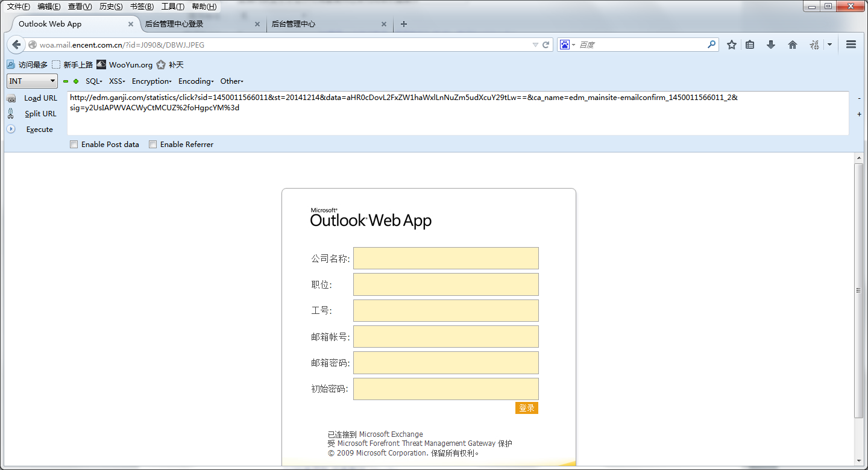Image resolution: width=868 pixels, height=470 pixels.
Task: Switch to the 后台管理中心 tab
Action: click(x=329, y=24)
